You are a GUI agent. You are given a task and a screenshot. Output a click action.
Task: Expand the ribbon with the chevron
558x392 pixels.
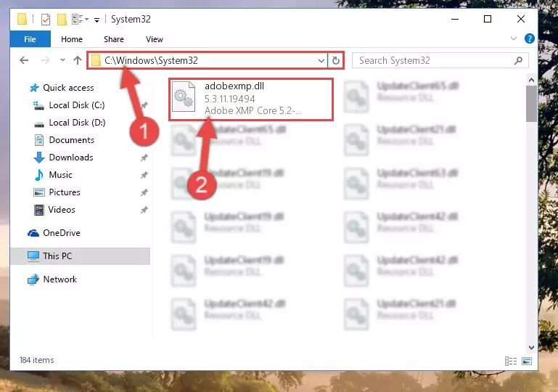(x=514, y=38)
